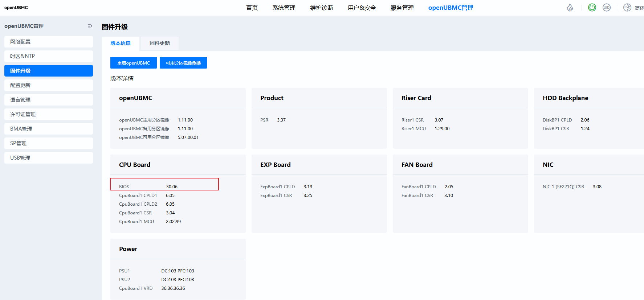Open the 简体 language dropdown
Viewport: 644px width, 300px height.
click(639, 8)
